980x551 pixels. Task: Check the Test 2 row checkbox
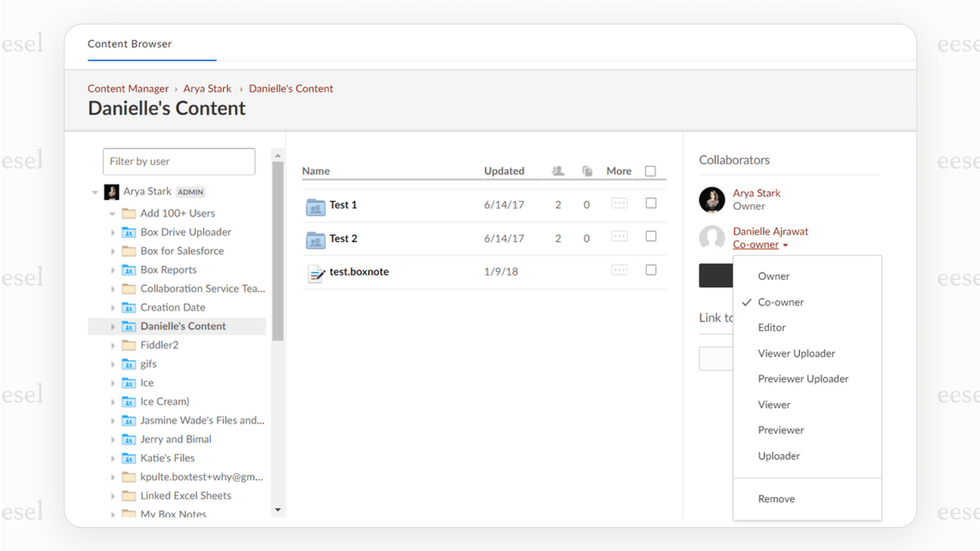tap(650, 236)
